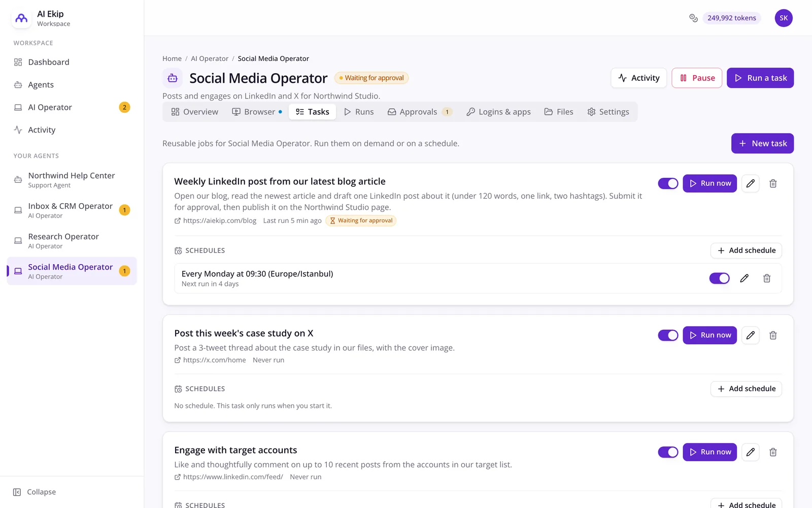Toggle the Weekly LinkedIn post task switch
The width and height of the screenshot is (812, 508).
[x=668, y=183]
